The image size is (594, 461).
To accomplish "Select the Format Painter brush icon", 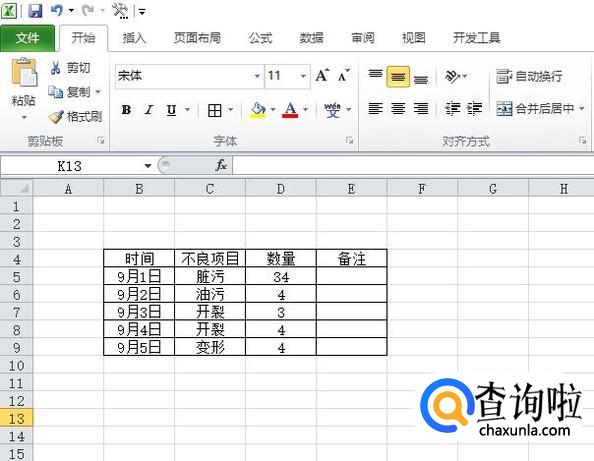I will tap(56, 117).
